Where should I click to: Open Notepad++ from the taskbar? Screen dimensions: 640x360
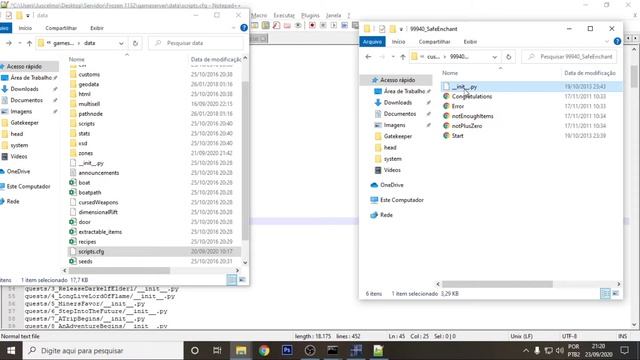tap(378, 351)
